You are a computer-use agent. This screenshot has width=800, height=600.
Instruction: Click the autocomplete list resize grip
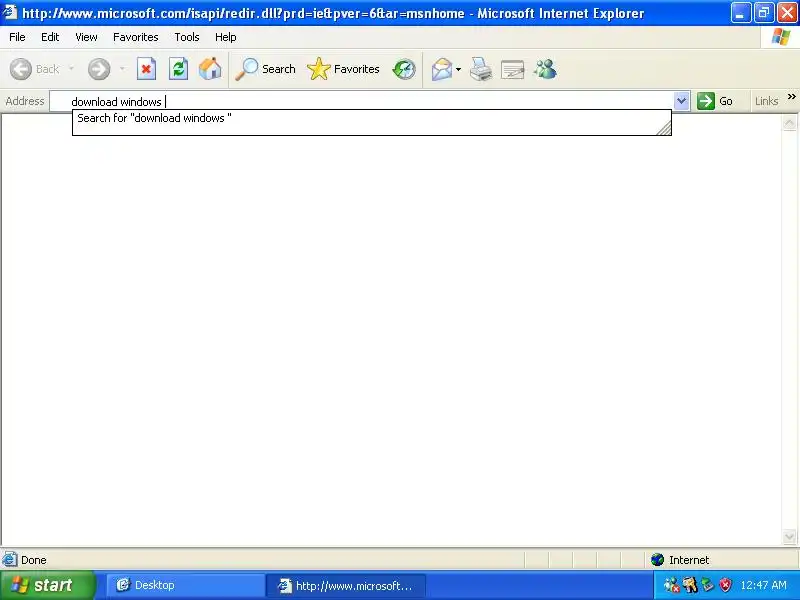click(664, 128)
